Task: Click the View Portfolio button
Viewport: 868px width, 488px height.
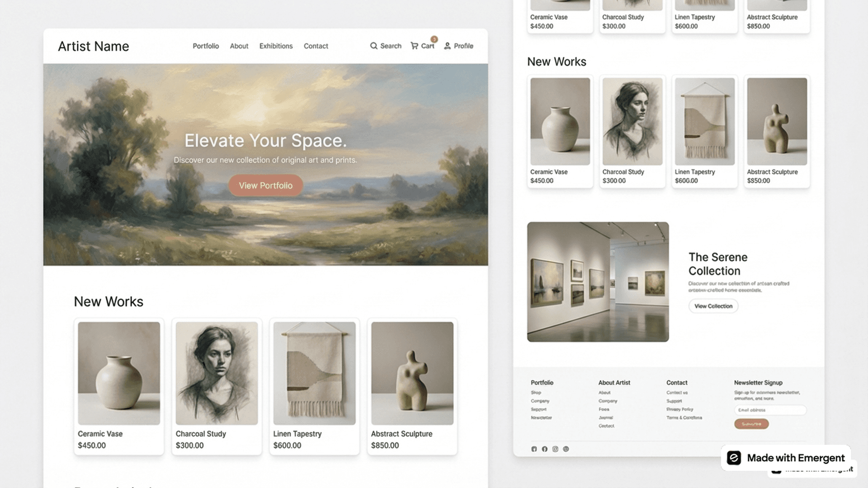Action: [265, 185]
